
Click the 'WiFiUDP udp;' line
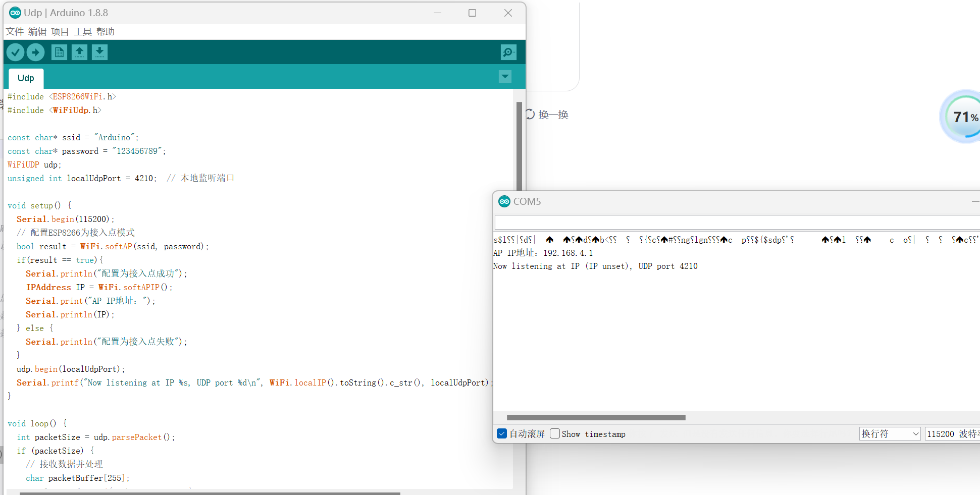(34, 164)
